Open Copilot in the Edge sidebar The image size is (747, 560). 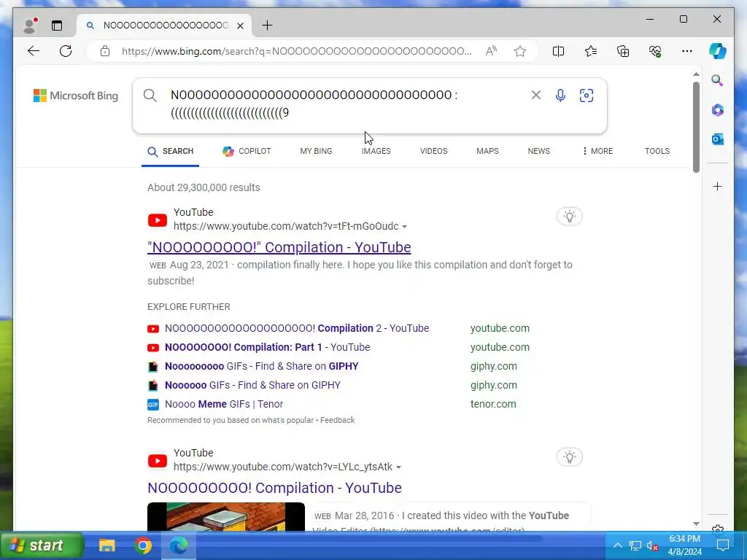coord(718,50)
